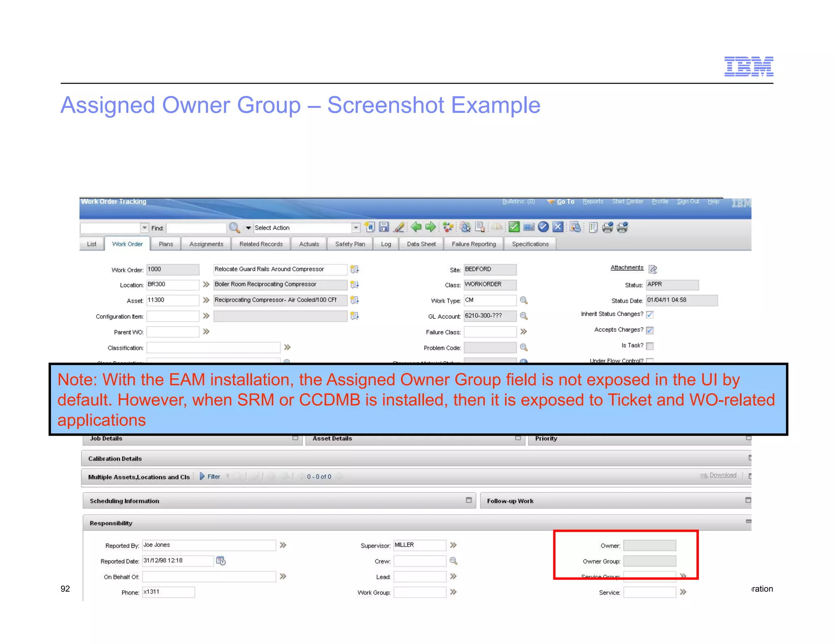Switch to the Safety Plan tab
This screenshot has width=834, height=644.
tap(350, 244)
